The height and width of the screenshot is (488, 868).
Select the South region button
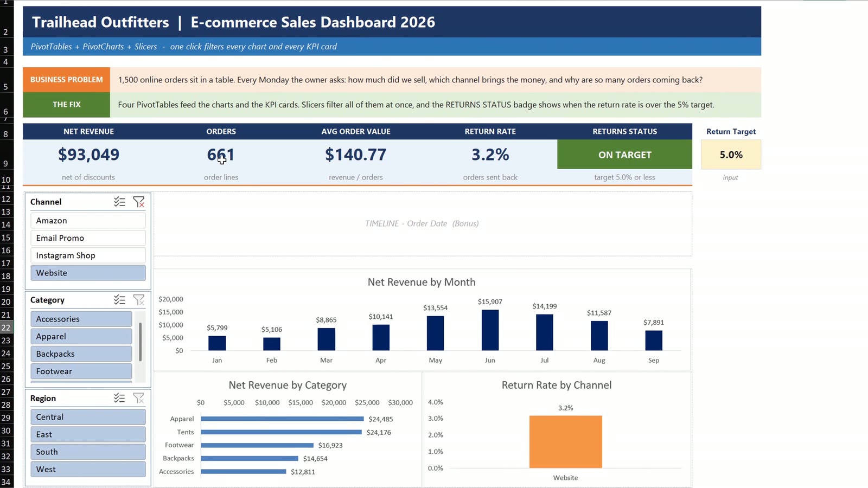(88, 452)
